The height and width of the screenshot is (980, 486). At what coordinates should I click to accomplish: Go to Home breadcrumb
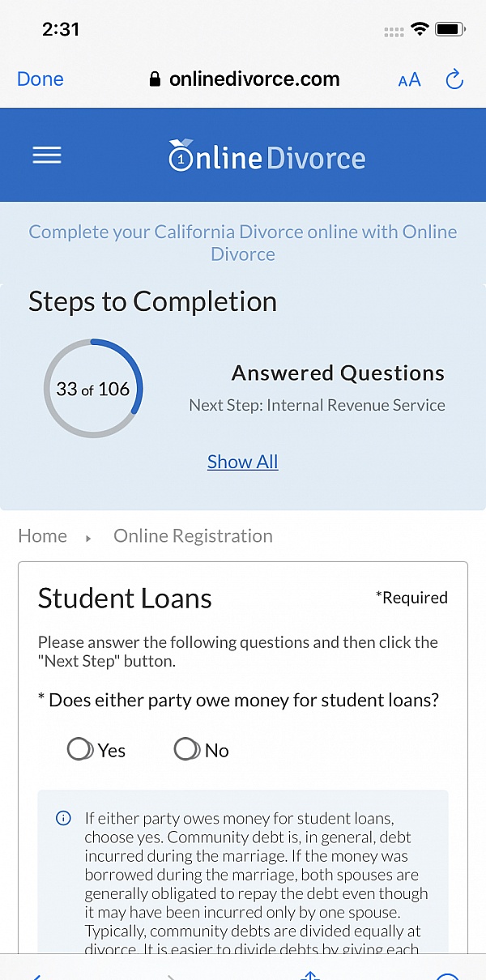click(43, 536)
